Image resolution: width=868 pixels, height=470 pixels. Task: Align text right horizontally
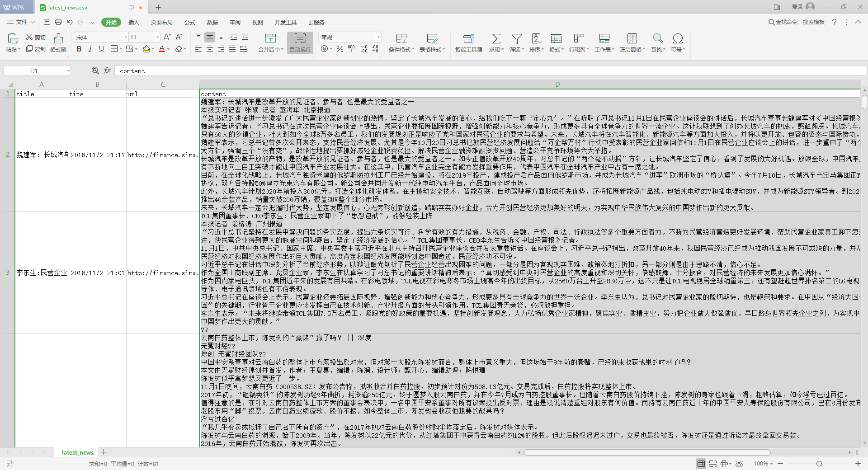[x=221, y=49]
